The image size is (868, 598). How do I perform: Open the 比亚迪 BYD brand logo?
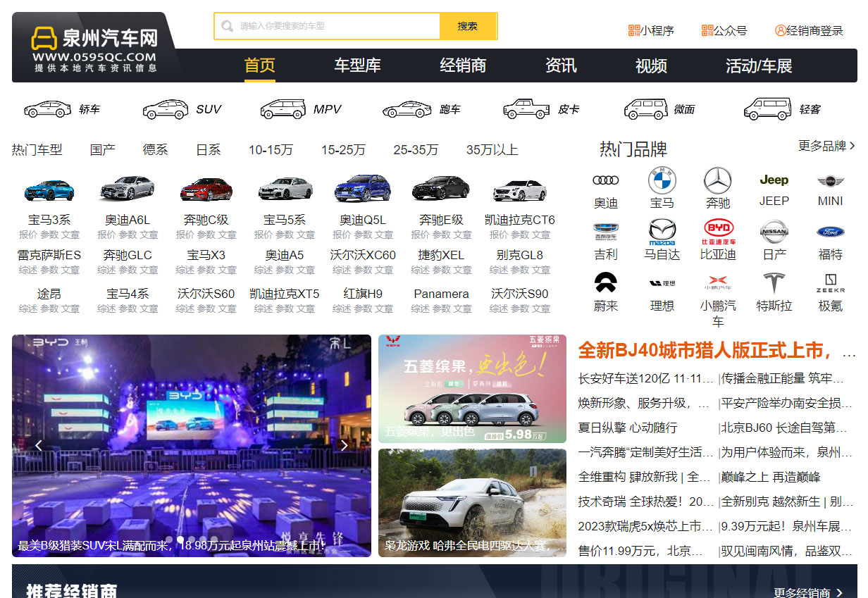pos(719,231)
